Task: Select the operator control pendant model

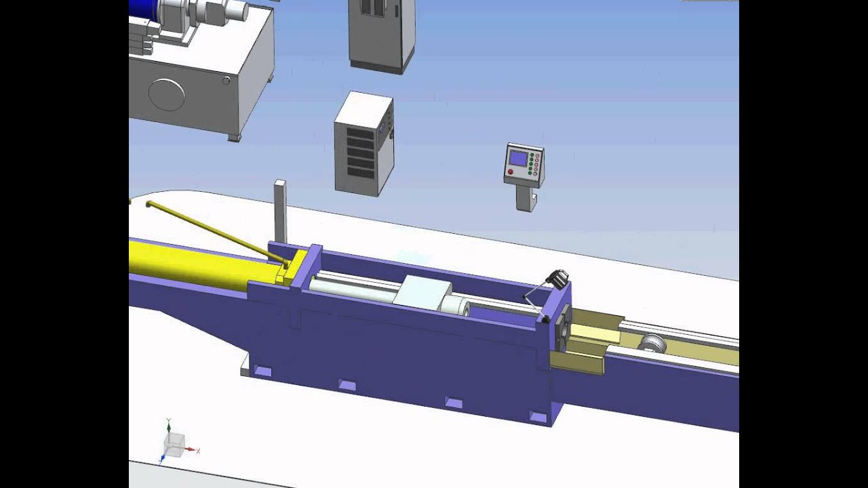Action: point(524,176)
